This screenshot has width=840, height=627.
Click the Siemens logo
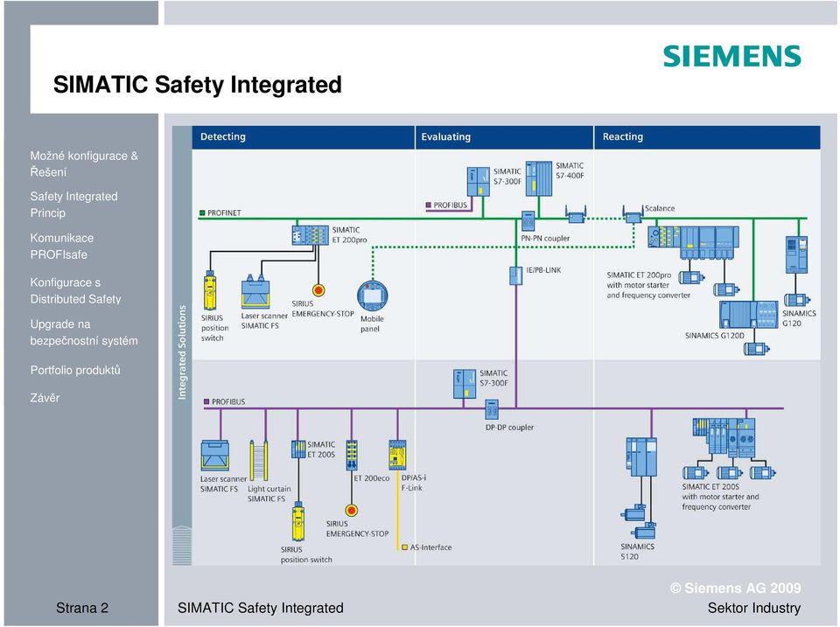coord(731,56)
